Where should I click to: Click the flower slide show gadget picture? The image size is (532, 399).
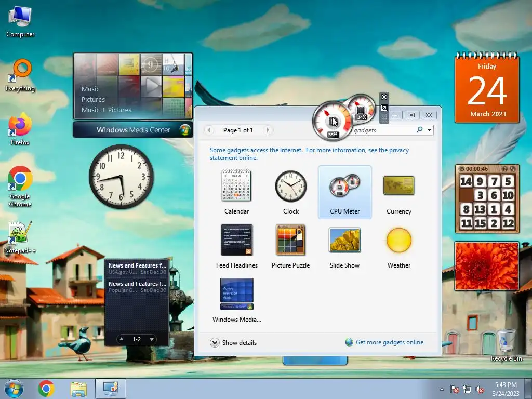[487, 266]
